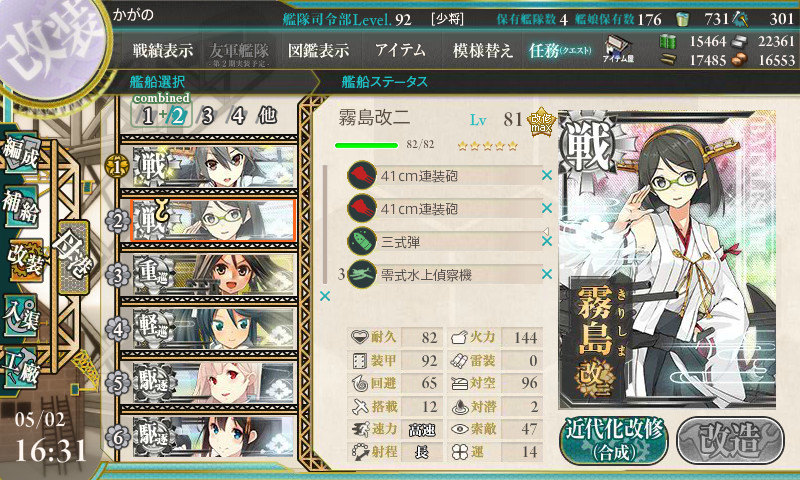
Task: Select fleet 3 tab
Action: pyautogui.click(x=207, y=116)
